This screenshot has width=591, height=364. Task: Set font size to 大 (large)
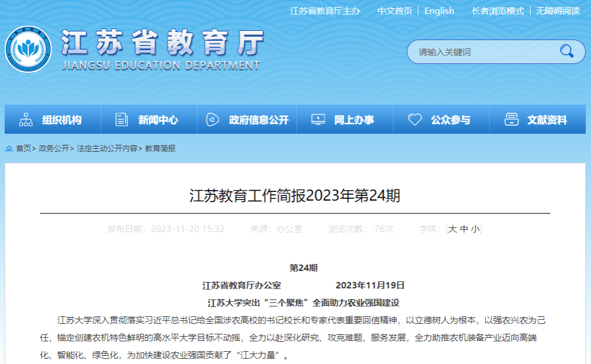453,229
